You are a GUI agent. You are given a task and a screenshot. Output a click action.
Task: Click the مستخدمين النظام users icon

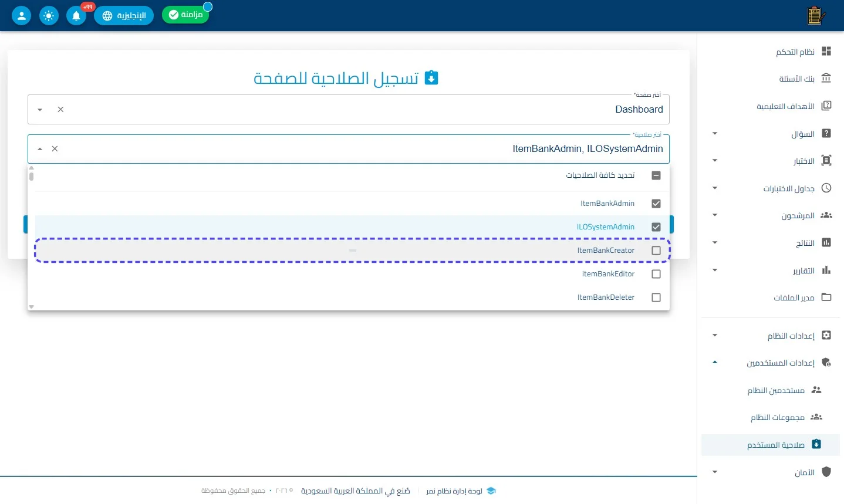[x=816, y=390]
